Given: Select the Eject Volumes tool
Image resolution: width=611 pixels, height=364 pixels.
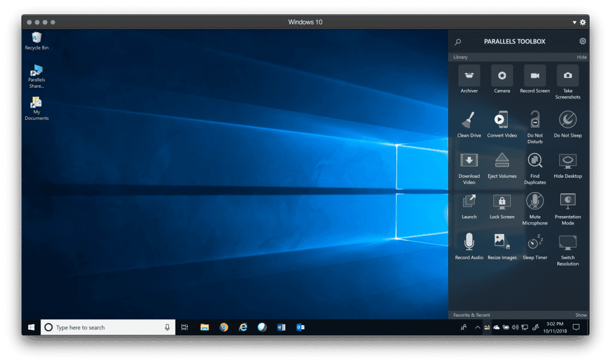Looking at the screenshot, I should [502, 161].
